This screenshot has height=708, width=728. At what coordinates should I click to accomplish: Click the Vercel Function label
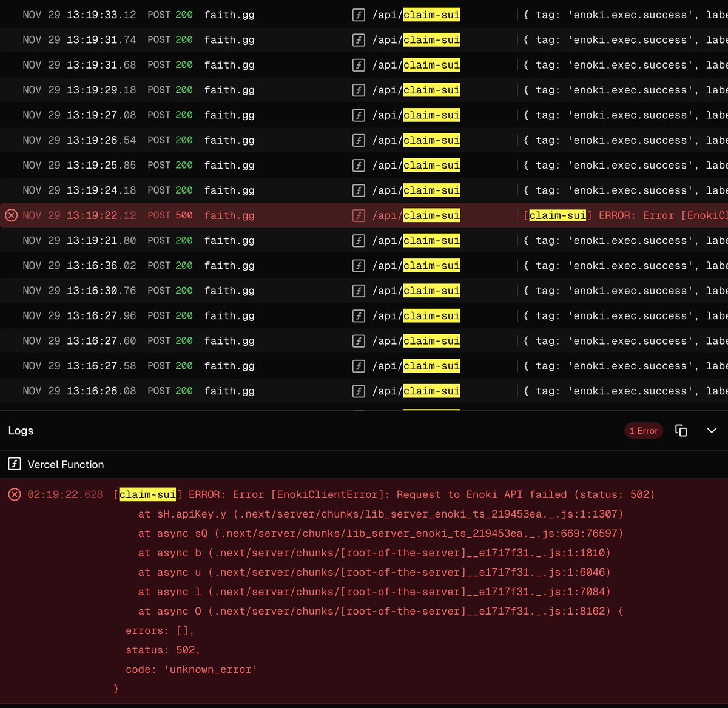pyautogui.click(x=66, y=465)
